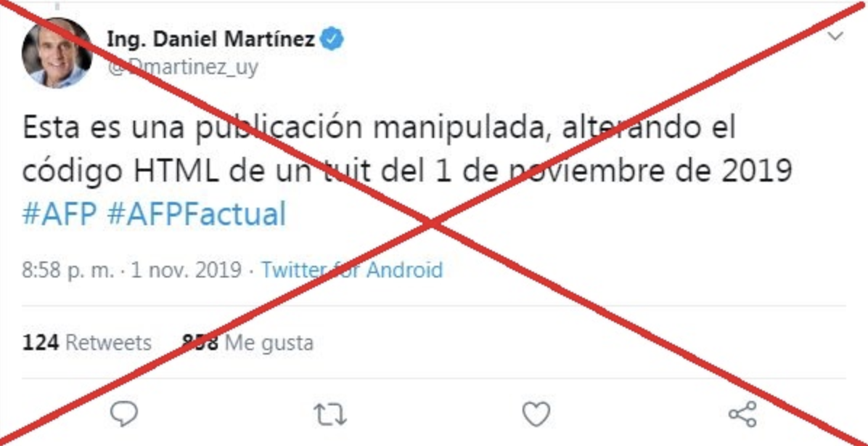This screenshot has width=868, height=446.
Task: Click the blue verified checkmark badge
Action: (332, 39)
